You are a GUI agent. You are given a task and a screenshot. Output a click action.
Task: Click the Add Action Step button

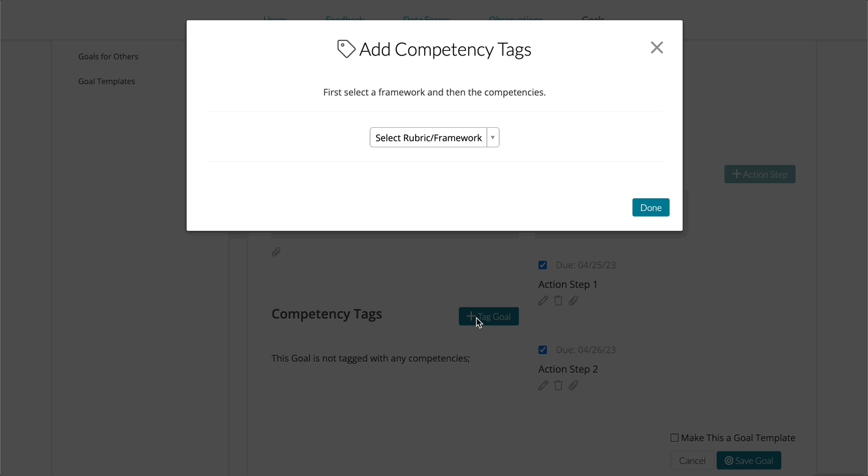[x=760, y=174]
